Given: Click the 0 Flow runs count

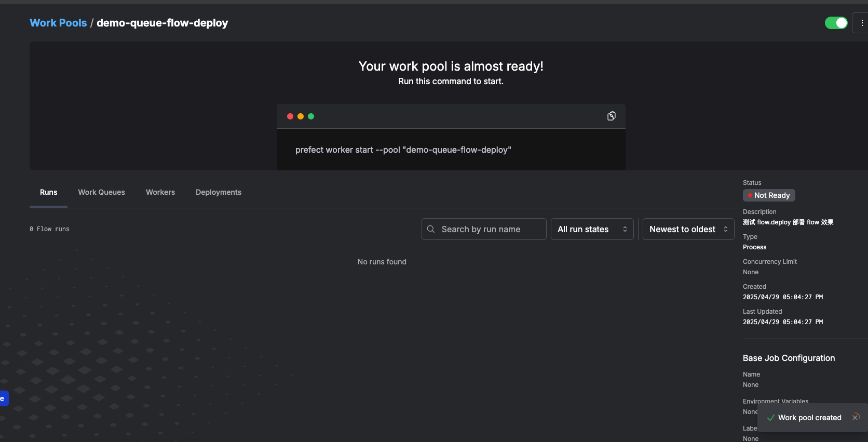Looking at the screenshot, I should (49, 229).
